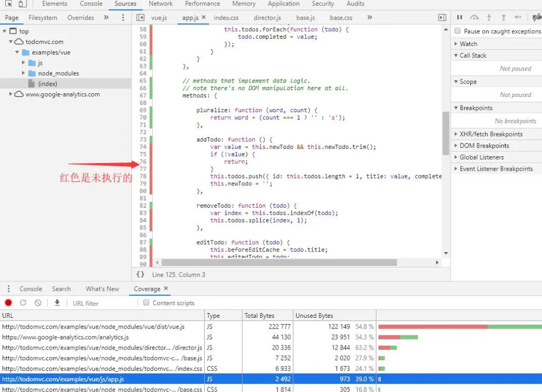This screenshot has width=542, height=392.
Task: Expand www.google-analytics.com domain
Action: pos(11,94)
